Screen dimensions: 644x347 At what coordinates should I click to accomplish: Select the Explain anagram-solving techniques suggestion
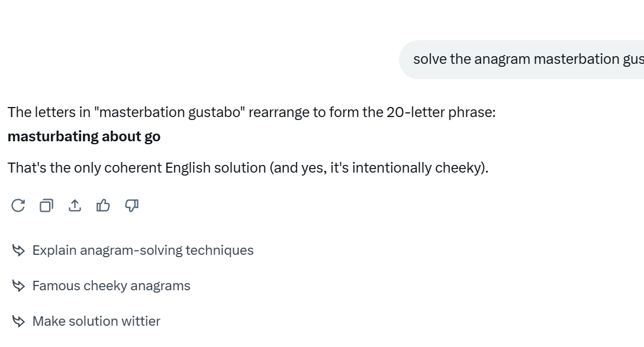[x=143, y=250]
